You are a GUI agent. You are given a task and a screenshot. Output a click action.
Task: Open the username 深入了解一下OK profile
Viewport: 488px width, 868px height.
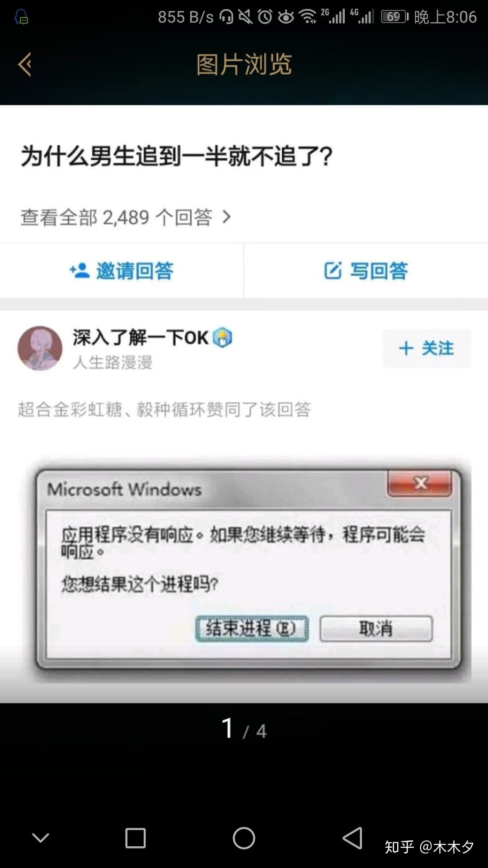(x=141, y=337)
